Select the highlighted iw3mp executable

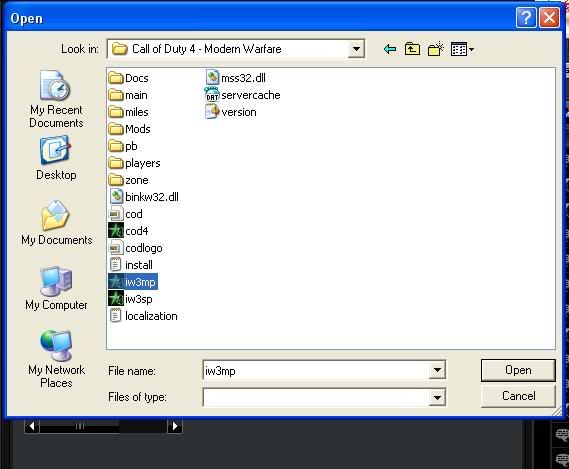pyautogui.click(x=133, y=282)
